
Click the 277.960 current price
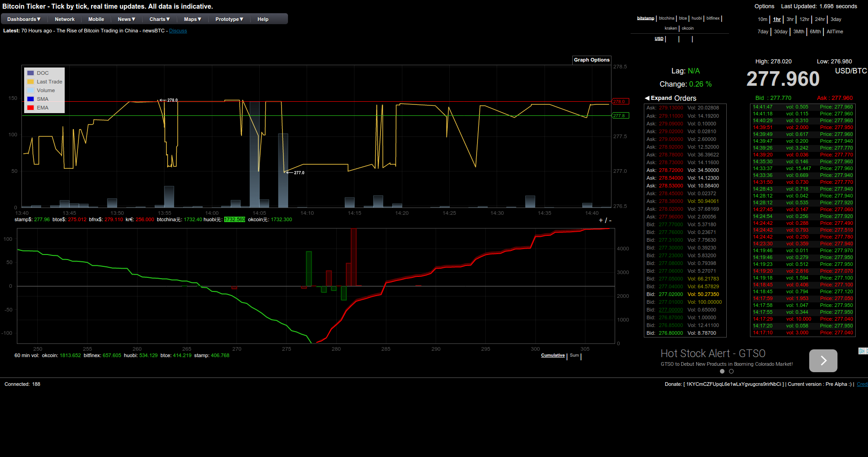(783, 79)
